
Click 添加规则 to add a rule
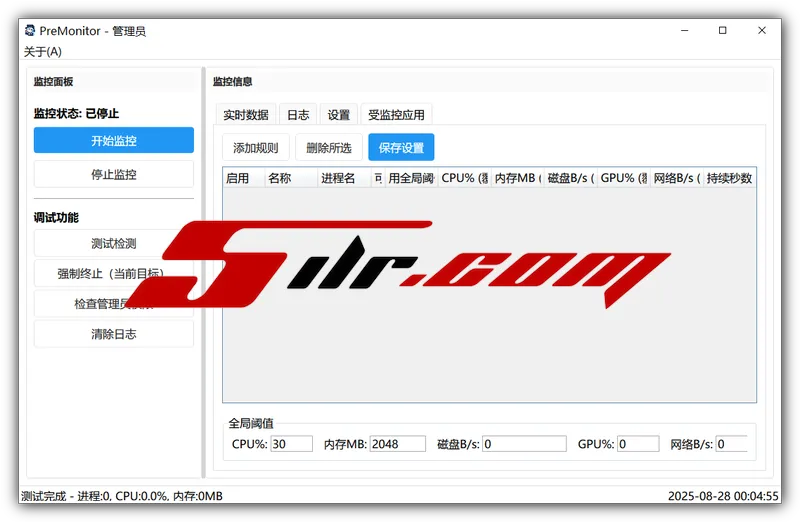[256, 147]
